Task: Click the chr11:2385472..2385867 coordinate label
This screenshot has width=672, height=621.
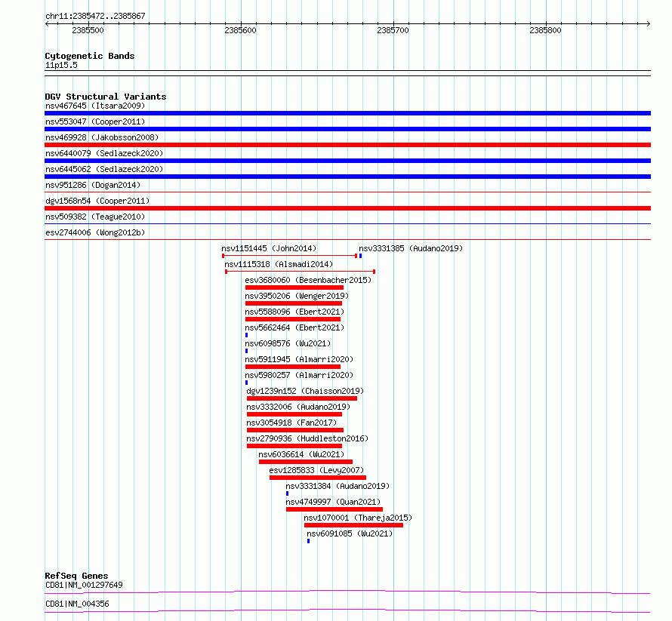Action: click(x=95, y=16)
